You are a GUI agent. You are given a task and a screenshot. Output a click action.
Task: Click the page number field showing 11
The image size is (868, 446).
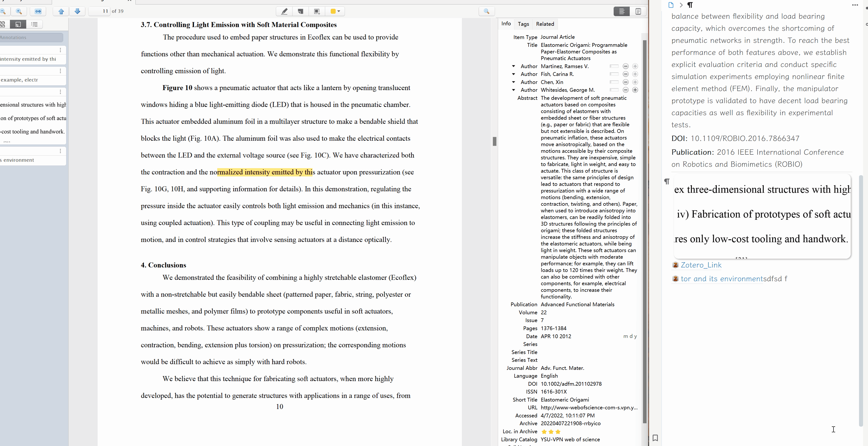(x=100, y=11)
